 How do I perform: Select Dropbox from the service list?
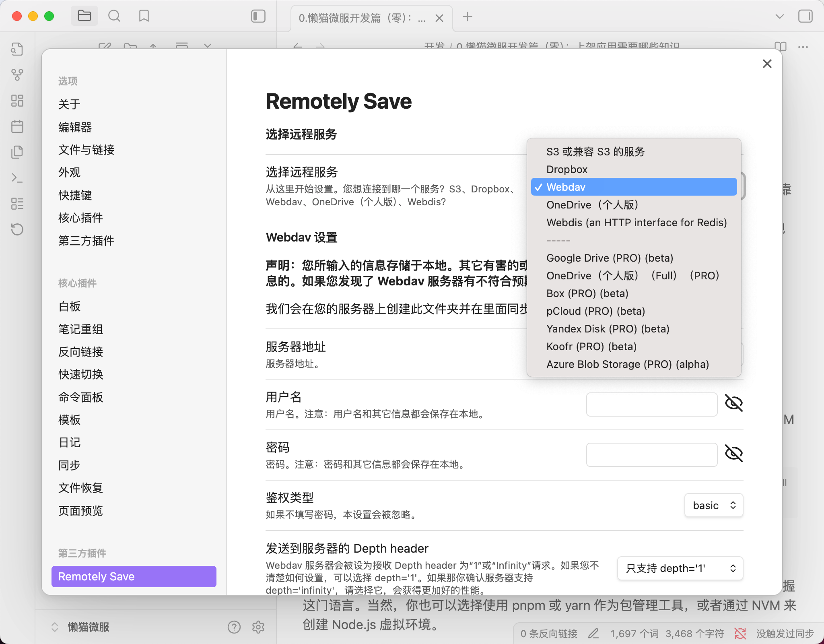(x=567, y=169)
